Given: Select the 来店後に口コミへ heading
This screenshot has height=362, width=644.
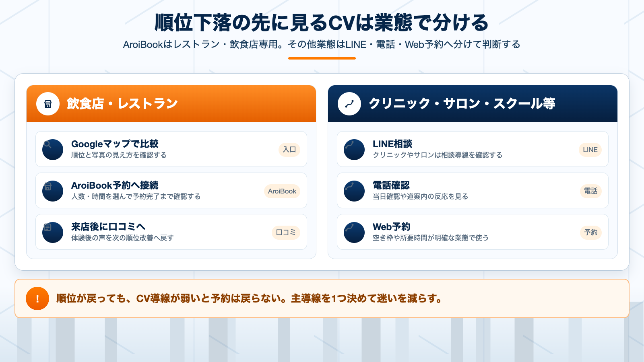Looking at the screenshot, I should tap(108, 227).
